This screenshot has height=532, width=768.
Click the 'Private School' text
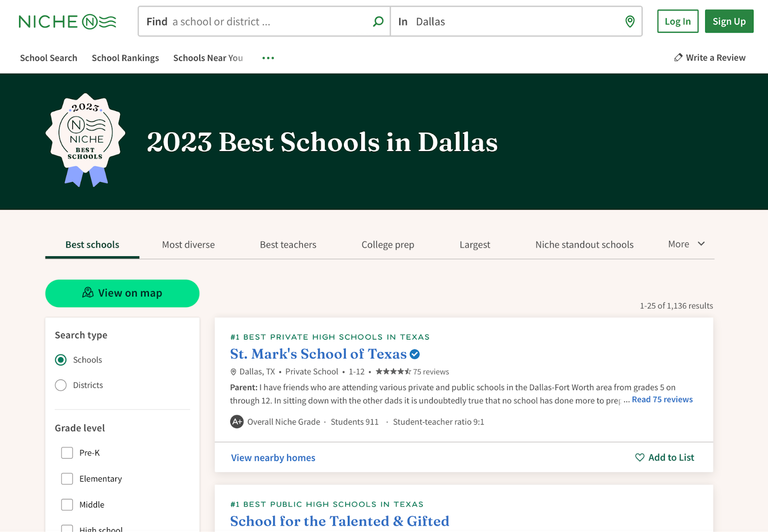[312, 372]
